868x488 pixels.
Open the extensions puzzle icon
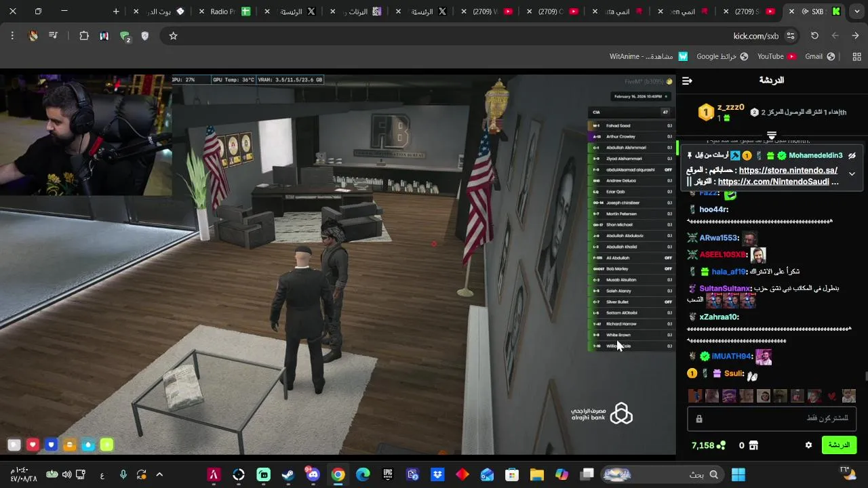[84, 36]
